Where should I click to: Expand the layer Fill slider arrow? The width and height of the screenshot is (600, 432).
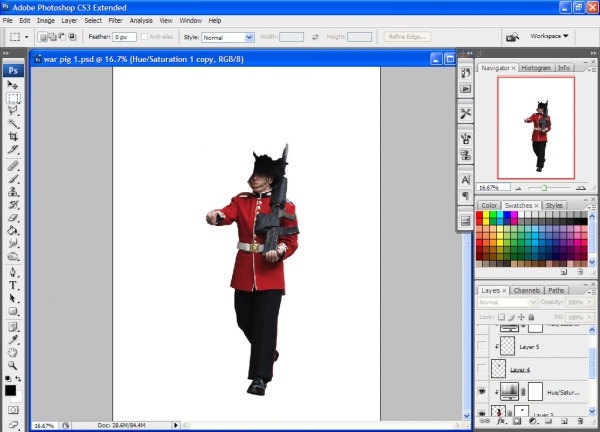pyautogui.click(x=590, y=317)
